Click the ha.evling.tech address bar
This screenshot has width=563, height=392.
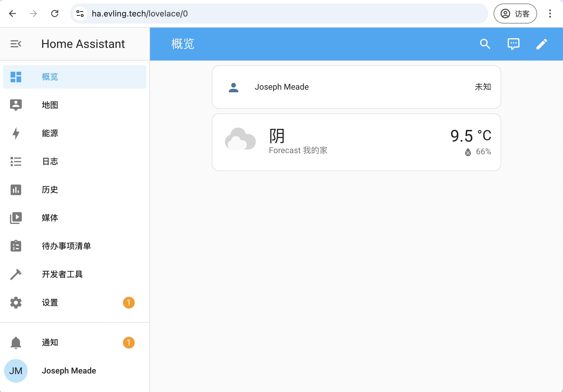point(279,14)
